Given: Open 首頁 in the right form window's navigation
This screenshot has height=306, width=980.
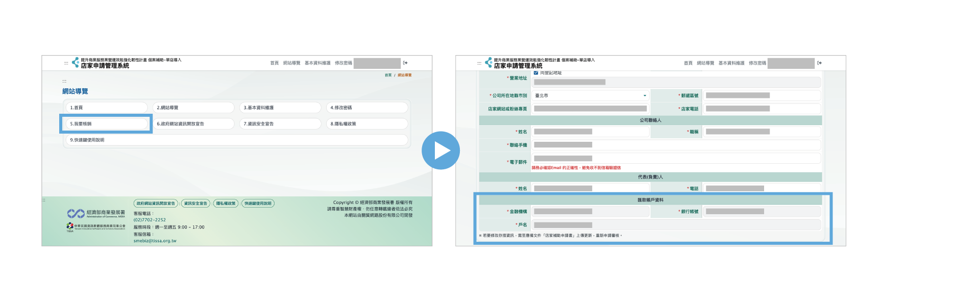Looking at the screenshot, I should 688,63.
